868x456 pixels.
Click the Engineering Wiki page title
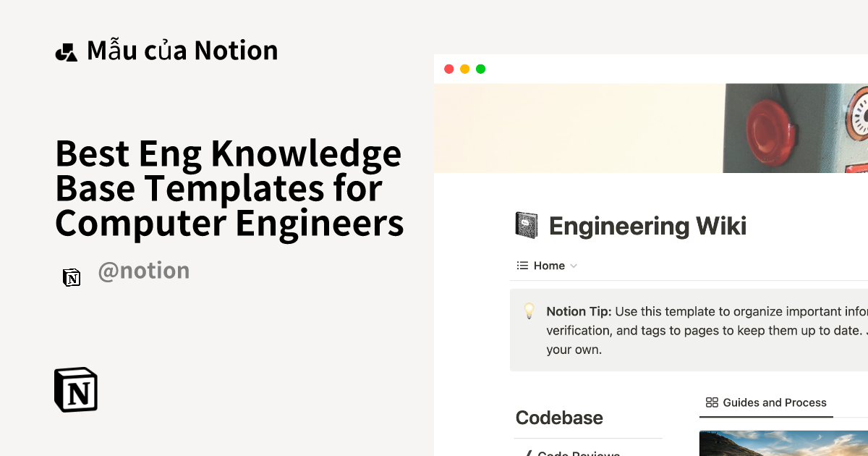pyautogui.click(x=647, y=226)
